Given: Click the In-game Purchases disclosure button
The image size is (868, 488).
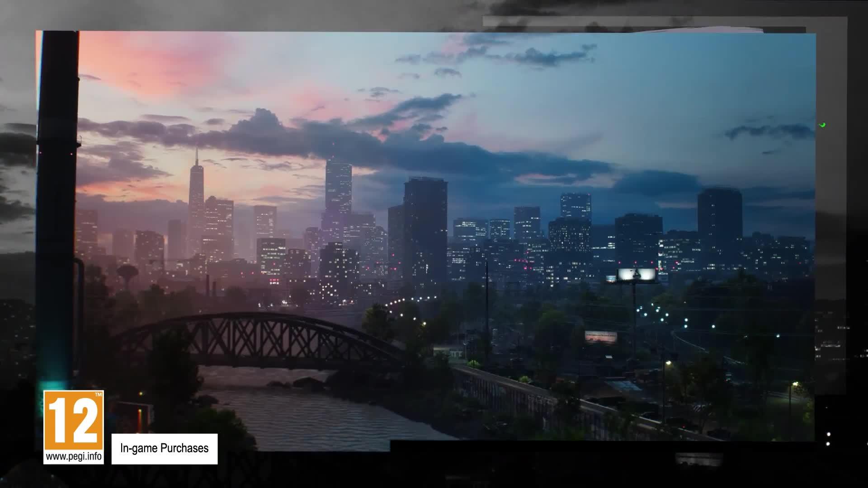Looking at the screenshot, I should coord(164,449).
